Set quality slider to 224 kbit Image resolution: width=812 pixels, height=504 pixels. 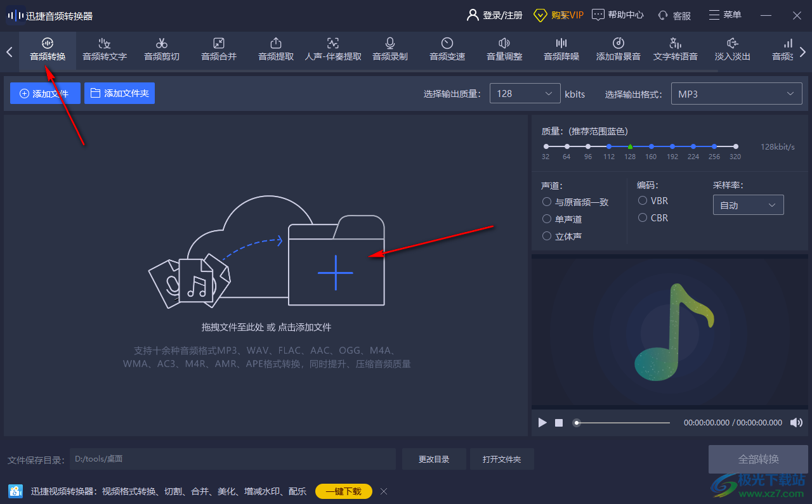point(693,146)
